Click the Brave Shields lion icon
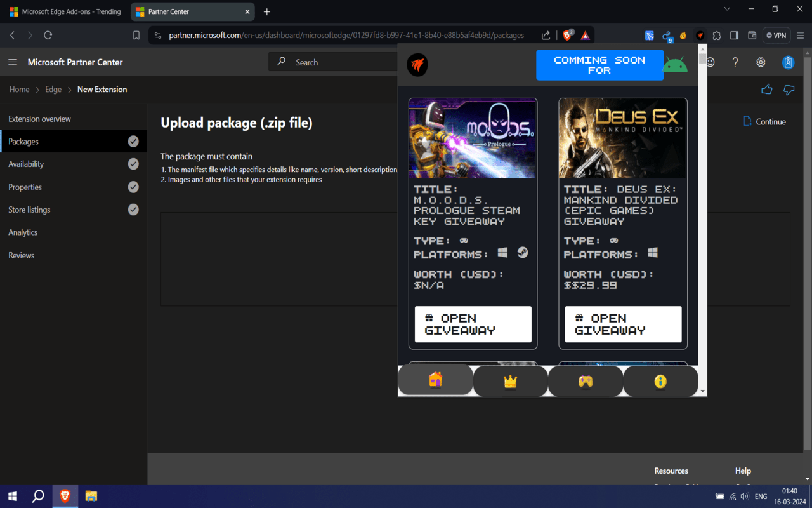Viewport: 812px width, 508px height. (568, 36)
